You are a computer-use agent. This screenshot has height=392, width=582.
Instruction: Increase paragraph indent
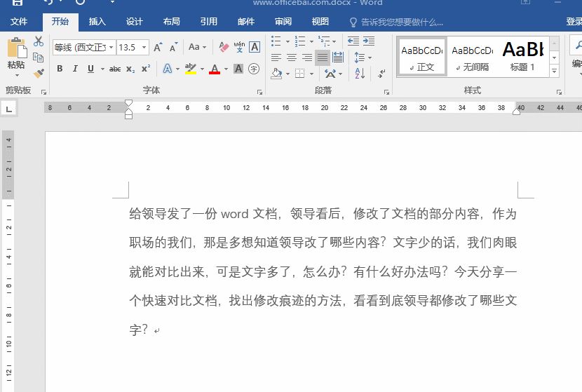pyautogui.click(x=369, y=41)
